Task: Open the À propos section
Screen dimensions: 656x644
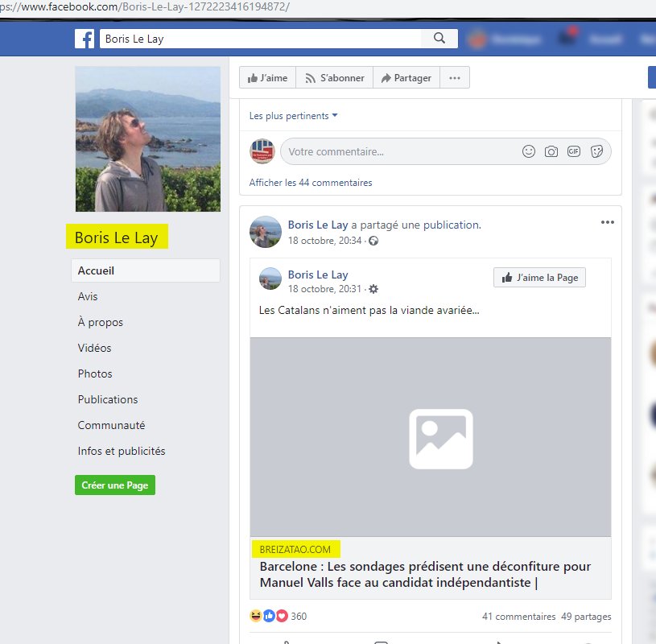Action: pos(101,322)
